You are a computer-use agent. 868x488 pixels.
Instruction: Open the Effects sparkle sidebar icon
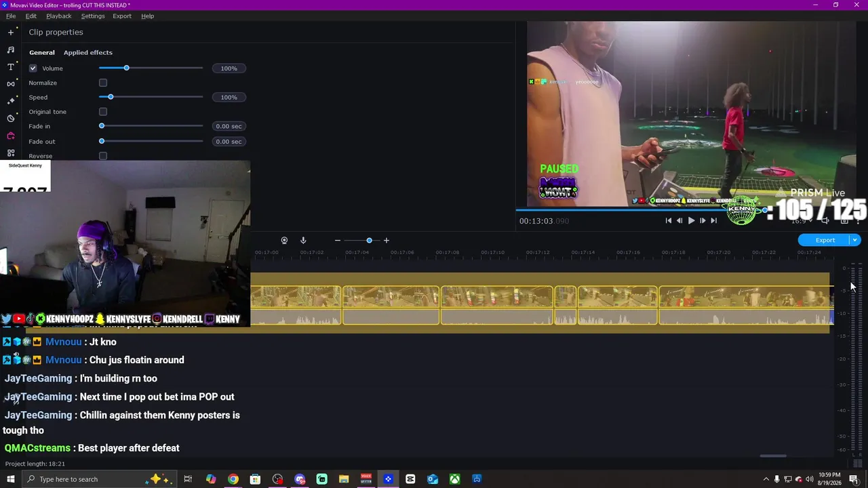click(x=11, y=100)
